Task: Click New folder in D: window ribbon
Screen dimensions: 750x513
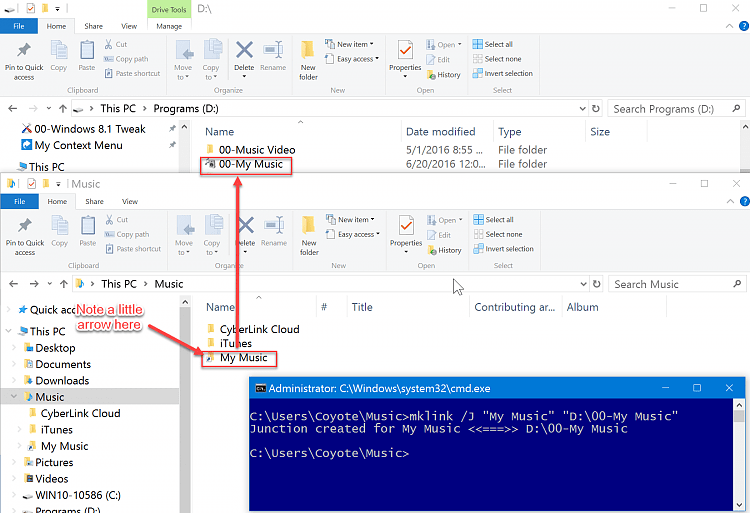Action: (x=308, y=61)
